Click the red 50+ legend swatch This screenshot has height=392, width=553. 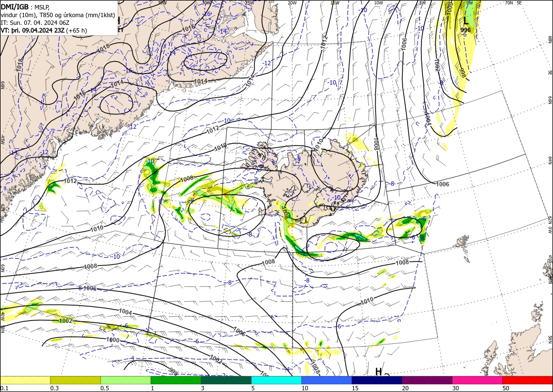(528, 380)
